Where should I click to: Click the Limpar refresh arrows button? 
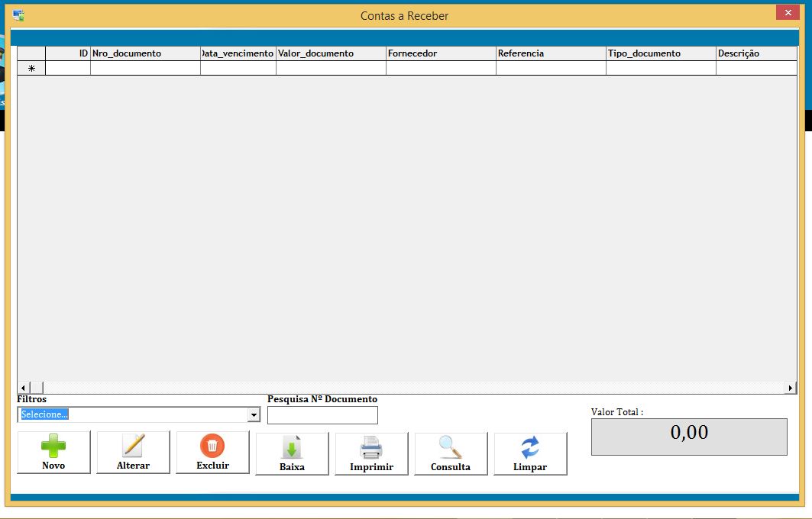tap(530, 453)
